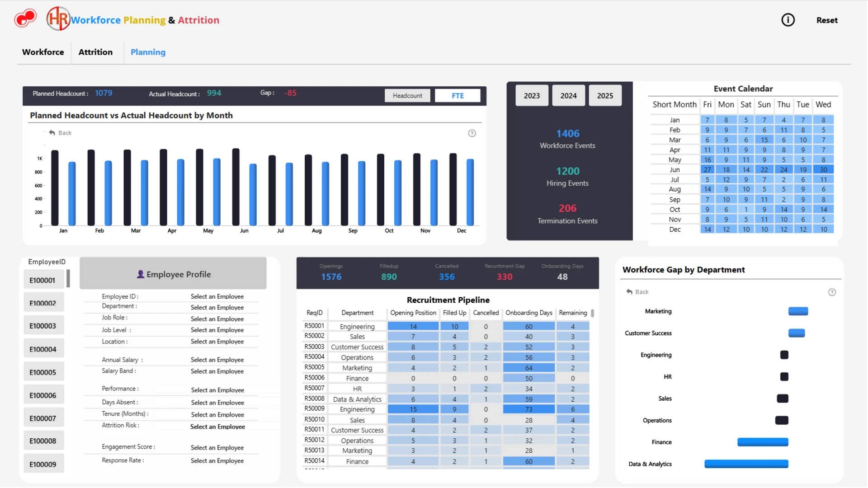
Task: Select the 2023 year filter
Action: (532, 96)
